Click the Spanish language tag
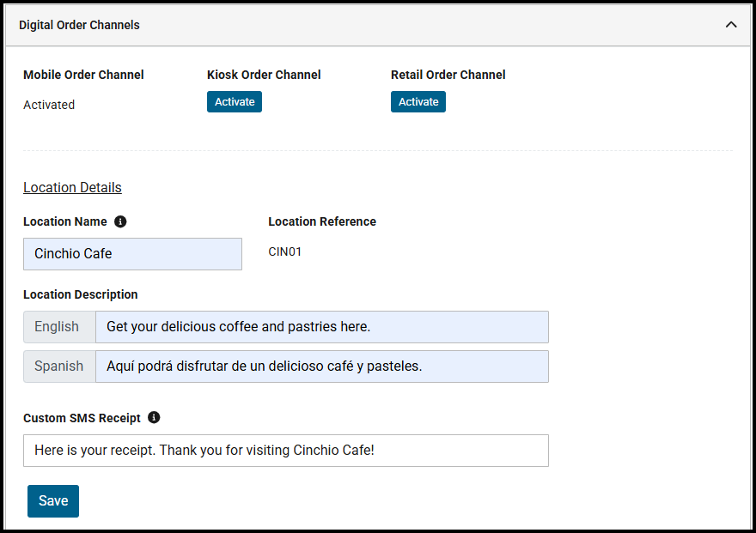 point(60,366)
